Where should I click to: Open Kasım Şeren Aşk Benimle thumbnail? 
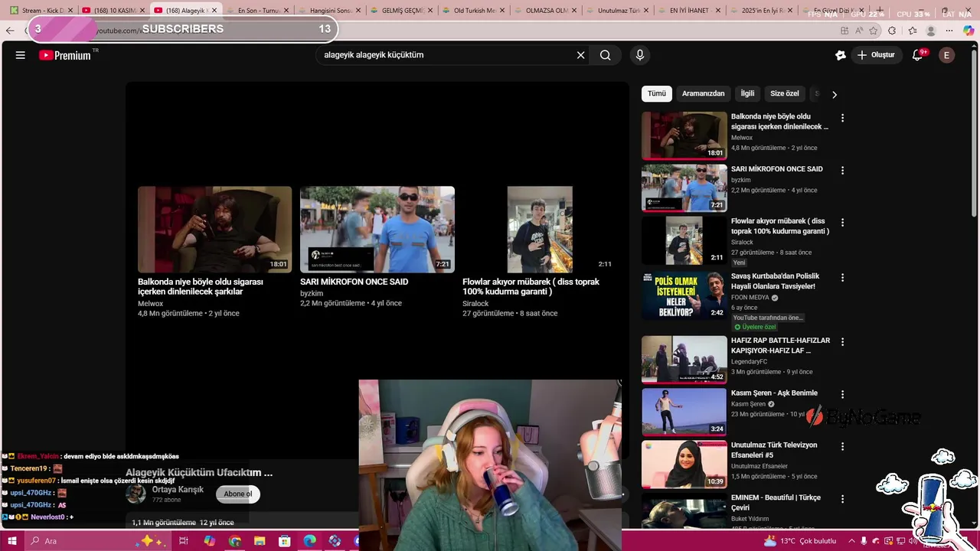(684, 412)
